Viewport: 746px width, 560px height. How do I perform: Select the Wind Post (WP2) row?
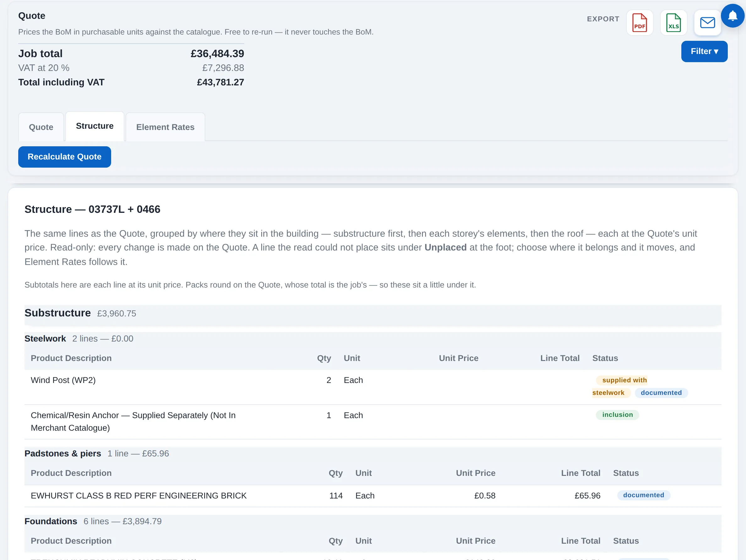pyautogui.click(x=373, y=387)
